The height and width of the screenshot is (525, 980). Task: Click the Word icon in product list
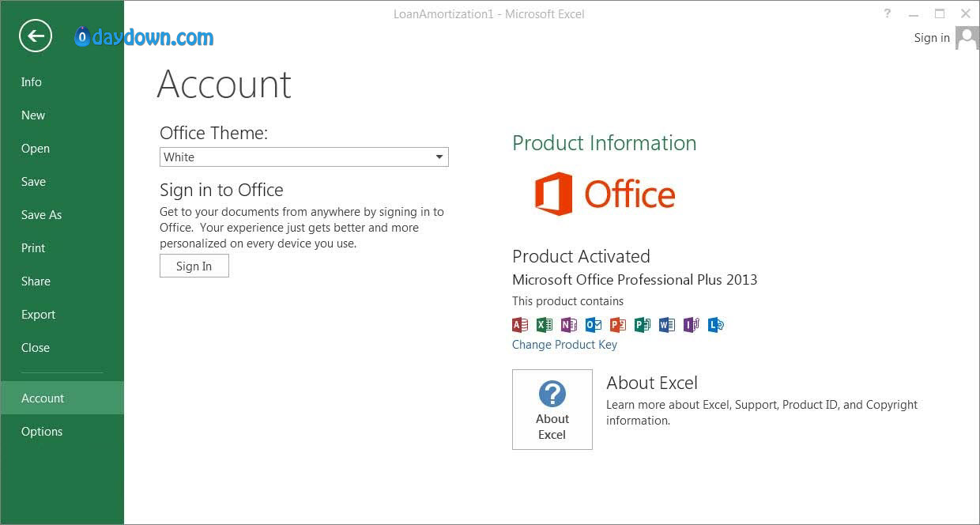[x=667, y=325]
